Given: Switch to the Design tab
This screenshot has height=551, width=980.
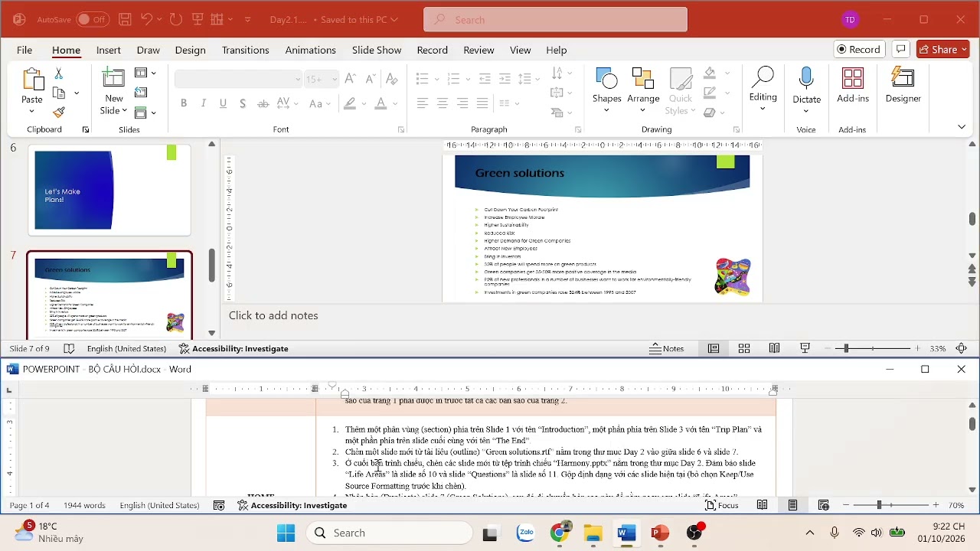Looking at the screenshot, I should (x=190, y=50).
